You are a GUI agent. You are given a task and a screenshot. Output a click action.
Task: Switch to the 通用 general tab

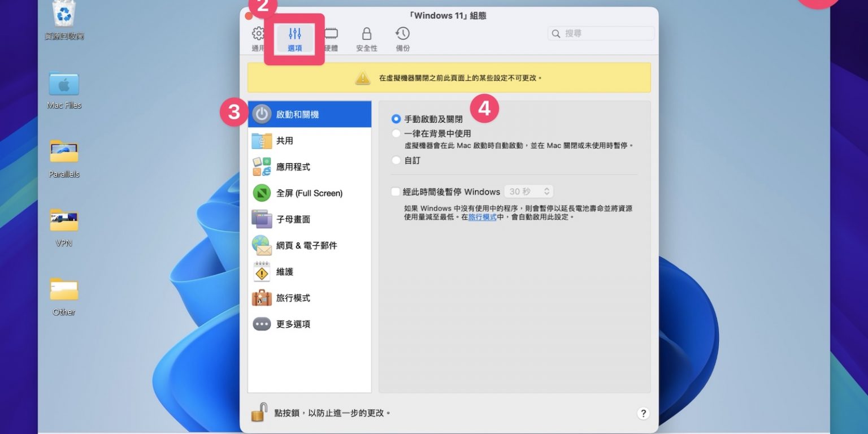pyautogui.click(x=258, y=38)
